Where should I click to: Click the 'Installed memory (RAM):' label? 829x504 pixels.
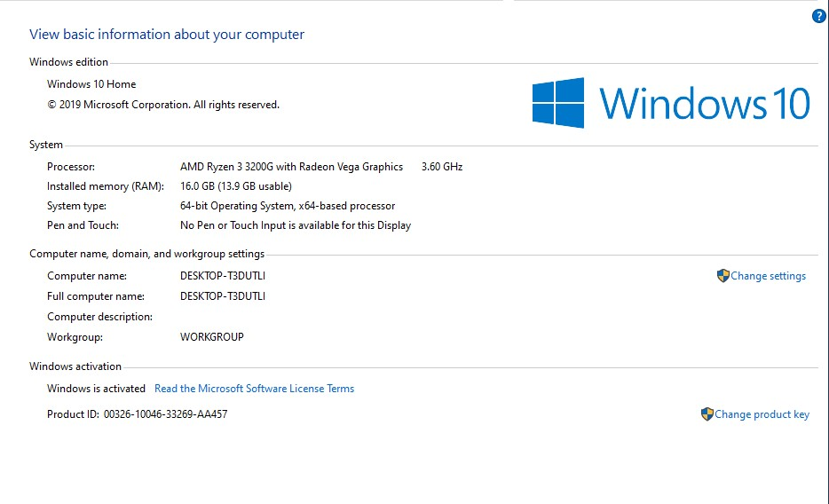click(106, 186)
